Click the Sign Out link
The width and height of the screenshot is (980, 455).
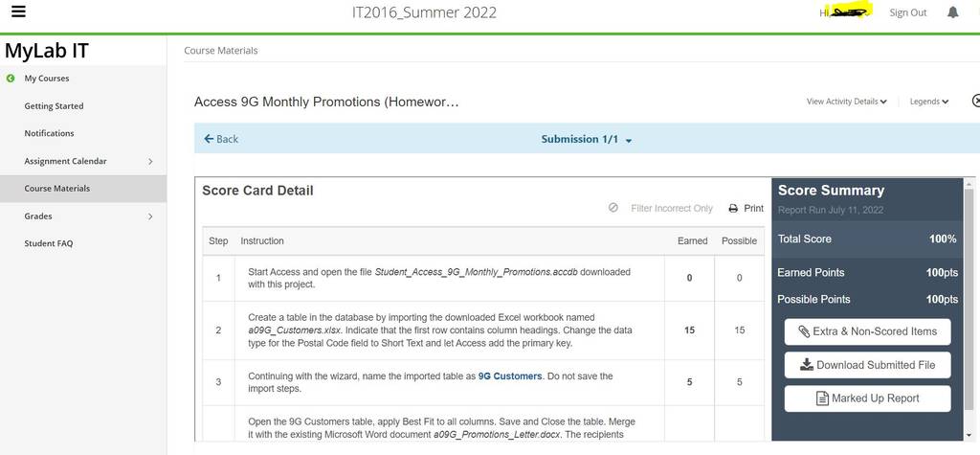pyautogui.click(x=908, y=12)
